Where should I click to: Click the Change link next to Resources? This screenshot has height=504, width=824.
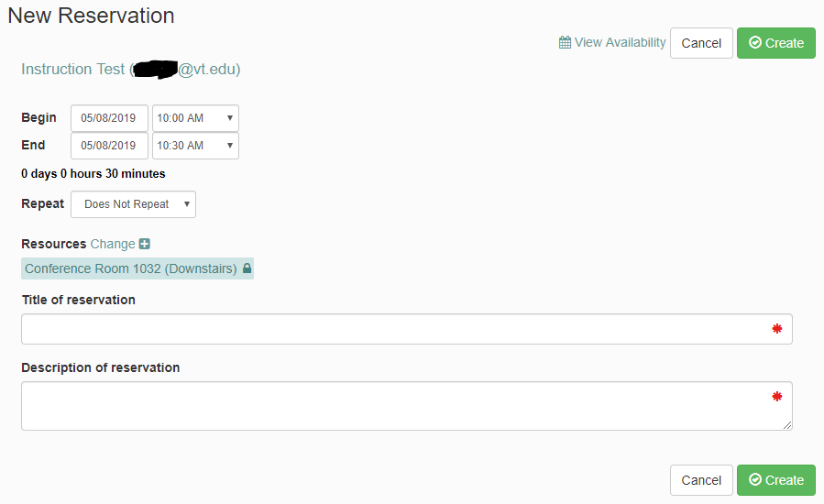click(x=113, y=245)
